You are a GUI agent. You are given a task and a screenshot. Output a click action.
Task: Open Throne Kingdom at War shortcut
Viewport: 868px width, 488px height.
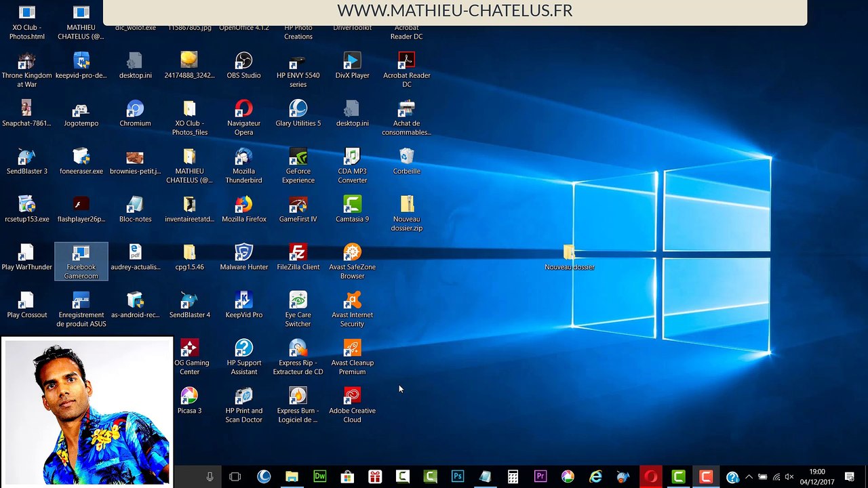tap(27, 70)
